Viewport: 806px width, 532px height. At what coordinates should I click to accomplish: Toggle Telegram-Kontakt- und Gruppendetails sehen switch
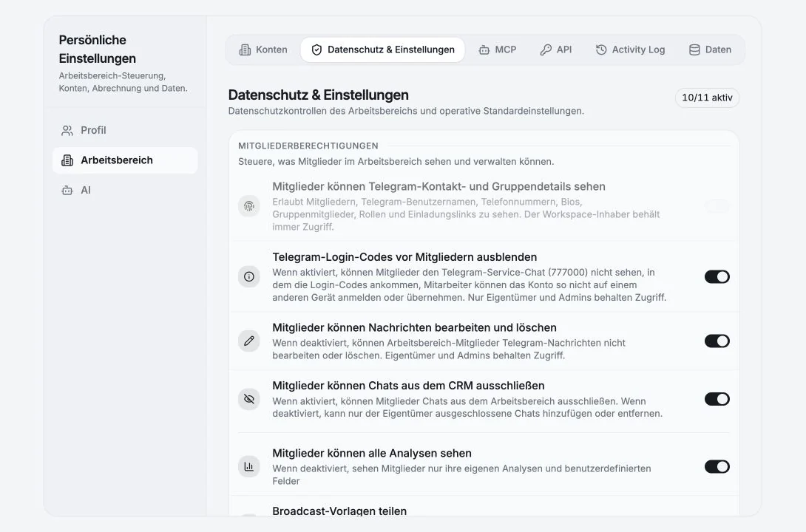[717, 206]
